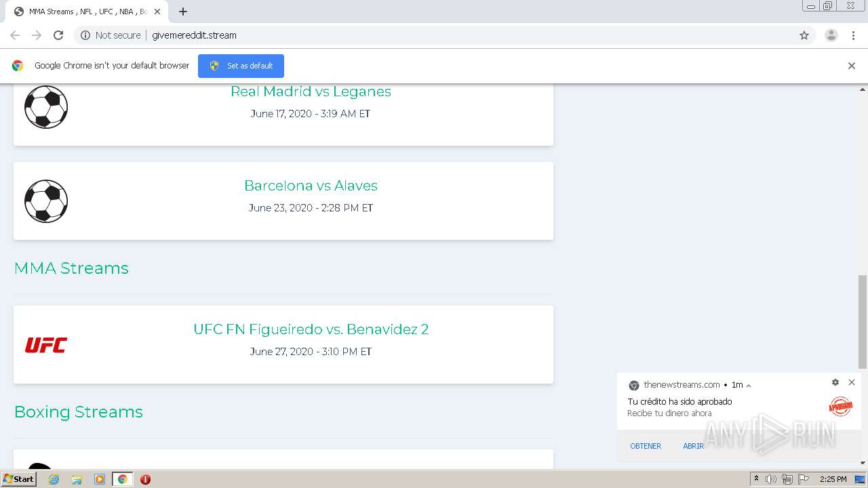Click the Boxing Streams heading
The width and height of the screenshot is (868, 488).
79,412
